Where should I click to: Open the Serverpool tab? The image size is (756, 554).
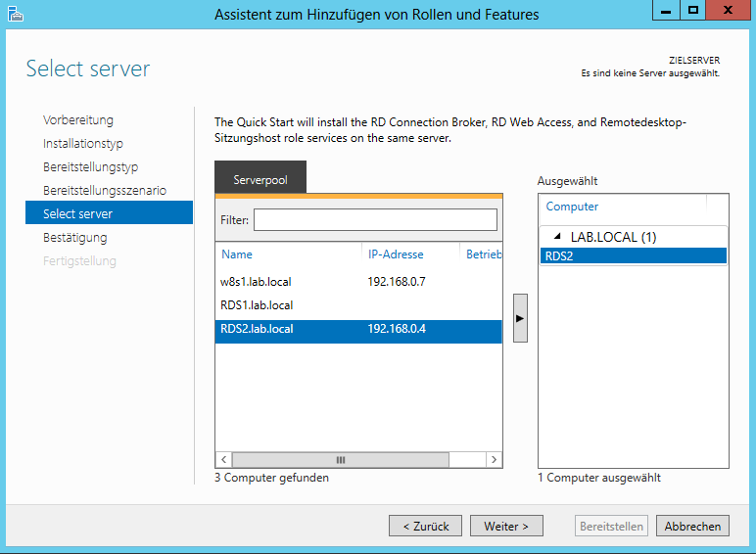(x=260, y=180)
